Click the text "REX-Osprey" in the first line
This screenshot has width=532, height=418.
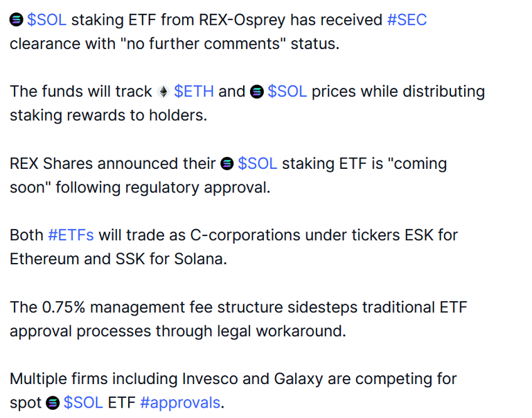242,19
